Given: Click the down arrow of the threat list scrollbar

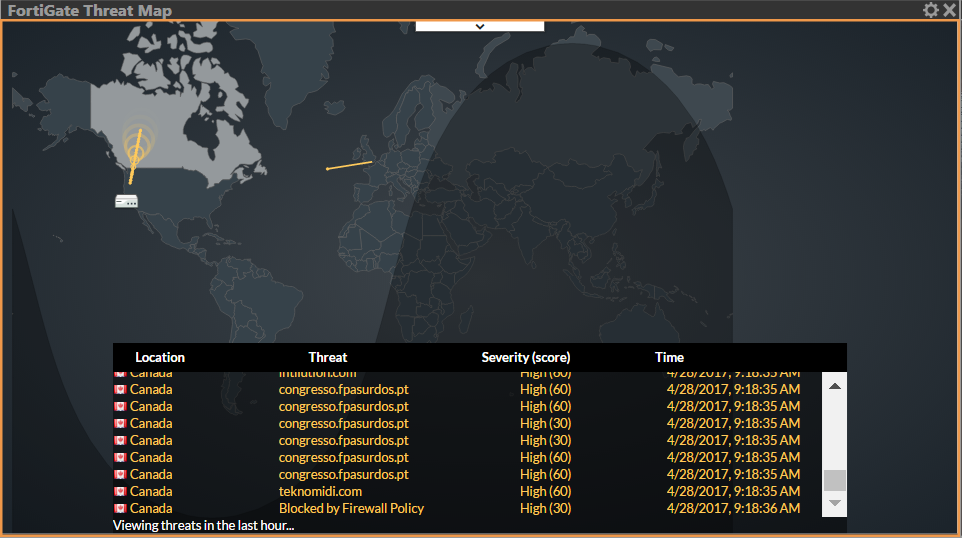Looking at the screenshot, I should [834, 503].
